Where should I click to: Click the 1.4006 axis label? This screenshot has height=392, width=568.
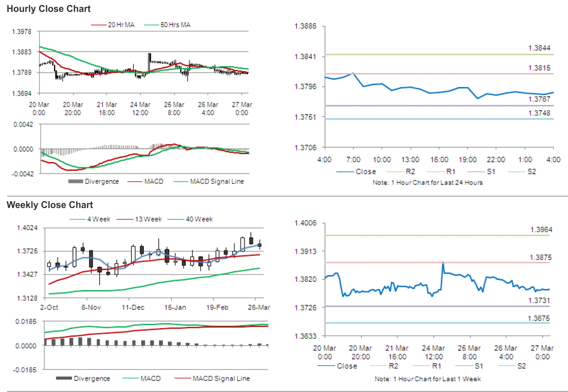coord(305,223)
